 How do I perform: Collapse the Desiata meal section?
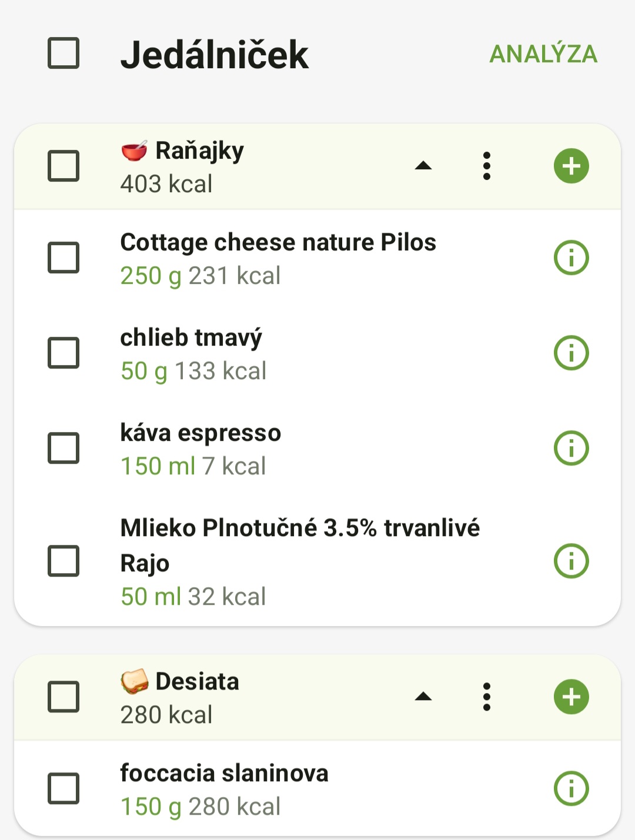423,697
